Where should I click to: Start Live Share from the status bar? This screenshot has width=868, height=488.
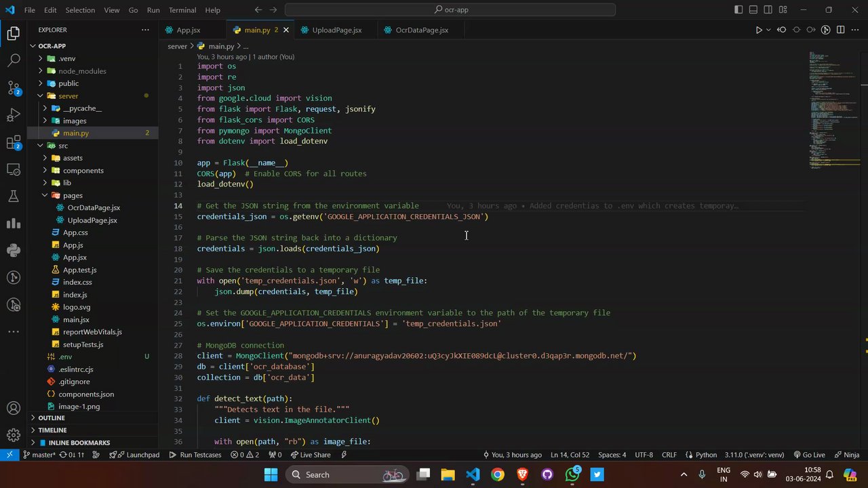click(311, 455)
